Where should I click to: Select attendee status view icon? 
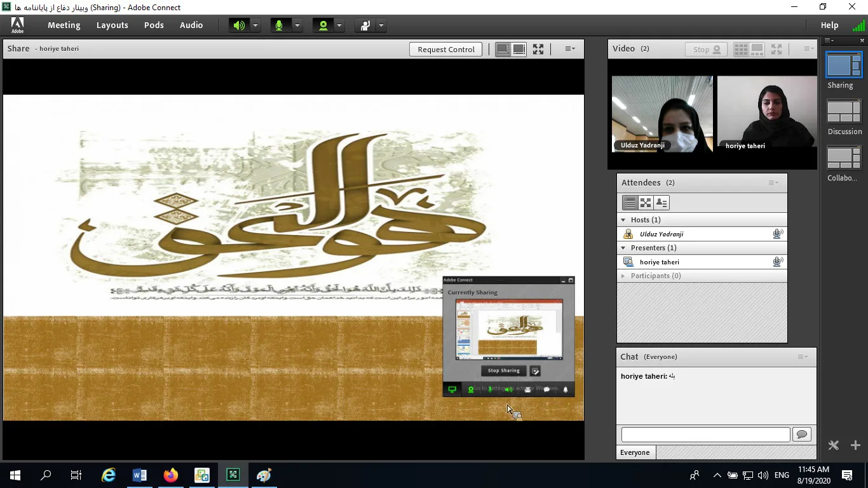[x=661, y=203]
